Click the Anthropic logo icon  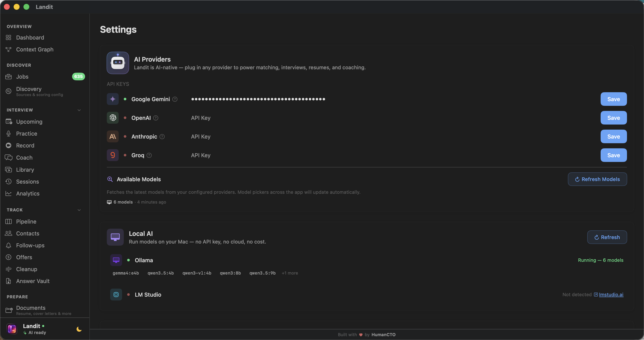113,136
